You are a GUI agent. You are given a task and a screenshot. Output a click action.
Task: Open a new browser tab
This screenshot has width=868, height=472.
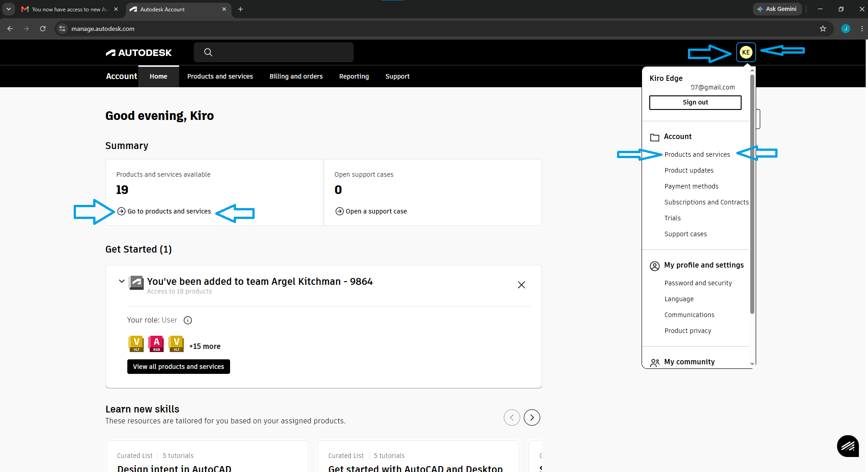pyautogui.click(x=241, y=9)
